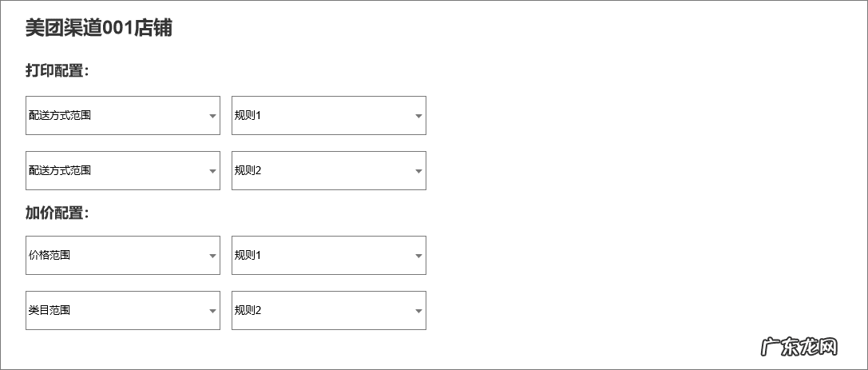Click arrow icon of 规则1 under 打印配置
The height and width of the screenshot is (370, 868).
click(x=418, y=116)
